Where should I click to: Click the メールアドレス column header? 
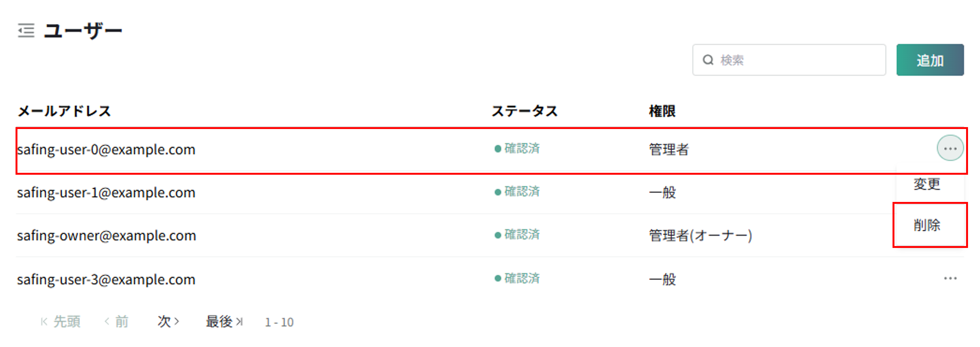click(64, 111)
